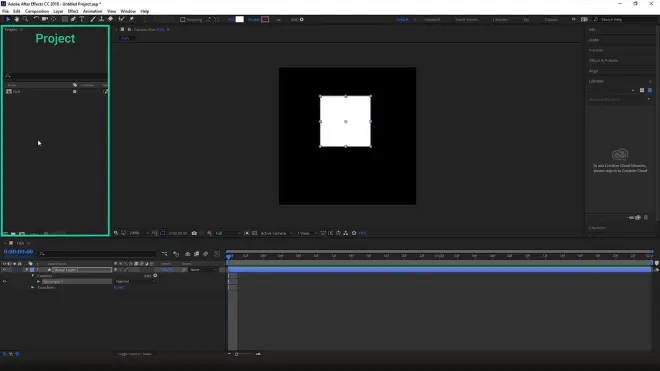Click the Draft 3D timeline icon
Viewport: 660px width, 371px height.
click(176, 254)
